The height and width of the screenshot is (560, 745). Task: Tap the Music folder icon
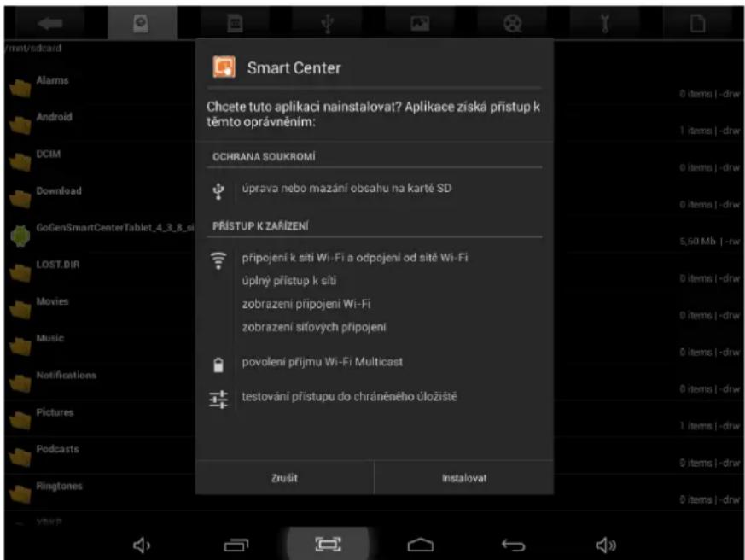[x=20, y=347]
